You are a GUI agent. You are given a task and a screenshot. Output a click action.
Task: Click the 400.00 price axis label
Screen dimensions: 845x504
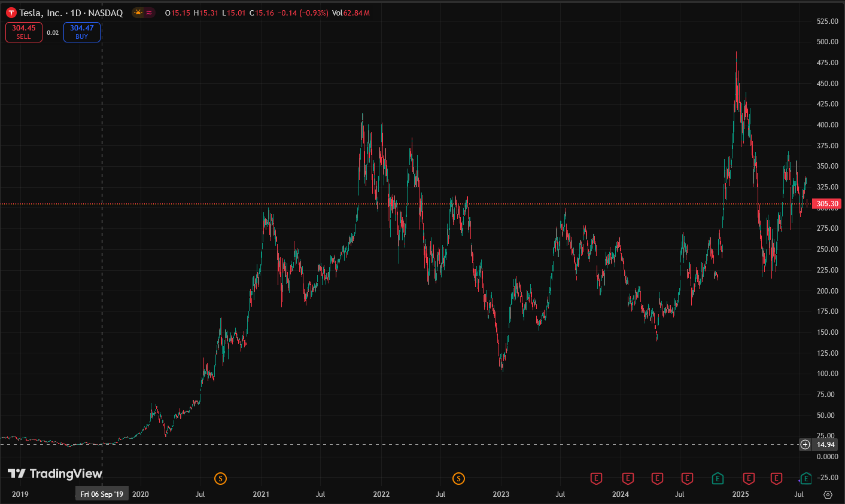[827, 125]
